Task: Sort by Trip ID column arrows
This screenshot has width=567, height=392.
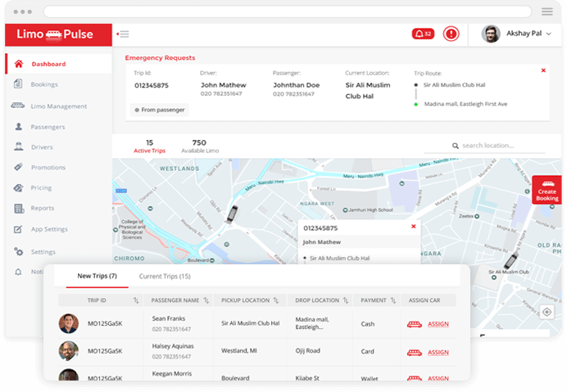Action: [x=136, y=300]
